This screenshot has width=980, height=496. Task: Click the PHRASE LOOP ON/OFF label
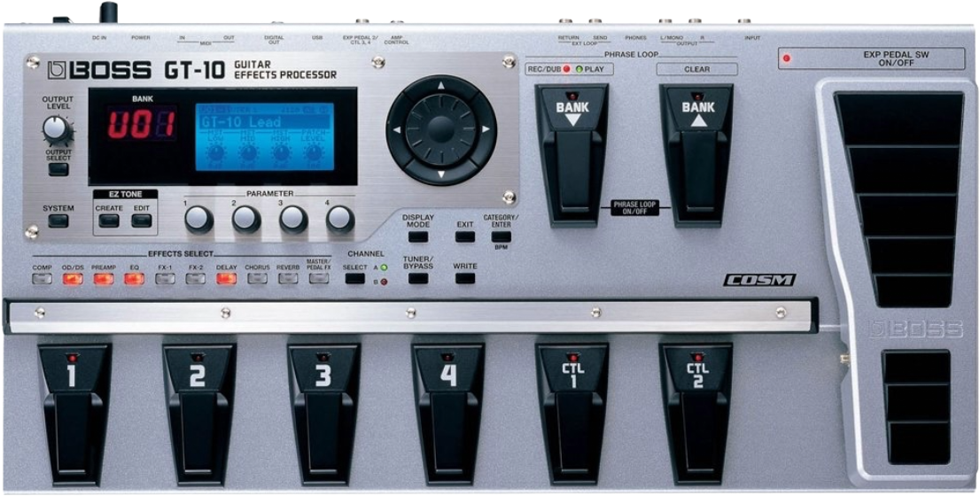(634, 207)
